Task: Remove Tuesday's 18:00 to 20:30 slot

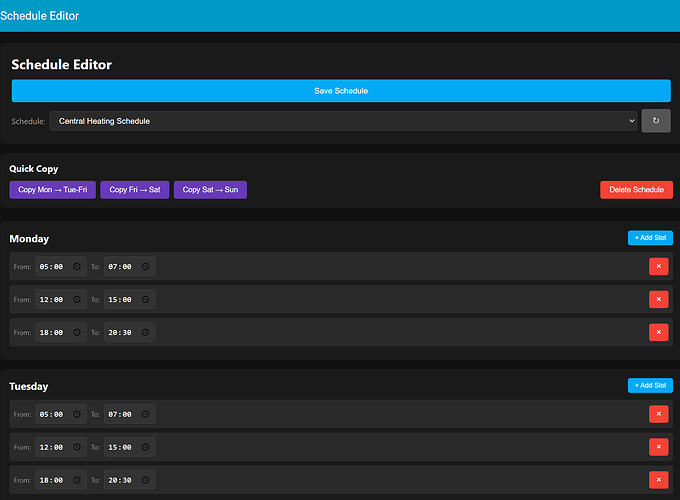Action: (658, 480)
